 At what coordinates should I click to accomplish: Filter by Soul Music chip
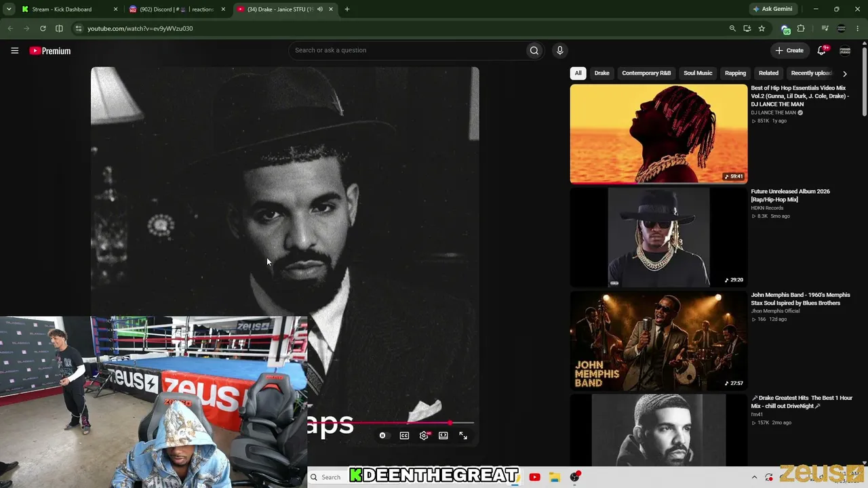coord(698,73)
